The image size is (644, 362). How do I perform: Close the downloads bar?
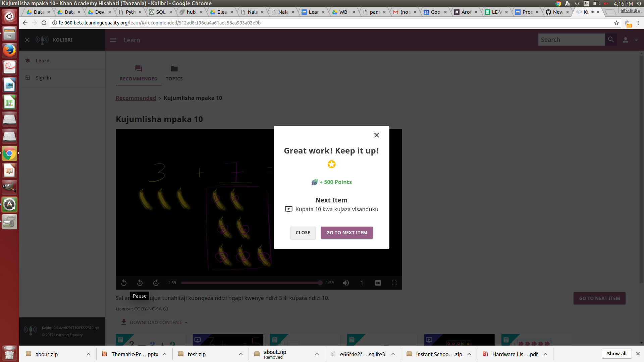click(638, 354)
